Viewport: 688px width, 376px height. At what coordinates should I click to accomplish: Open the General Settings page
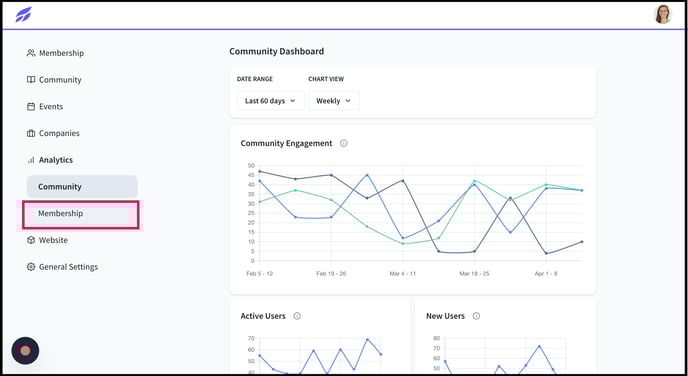coord(62,267)
